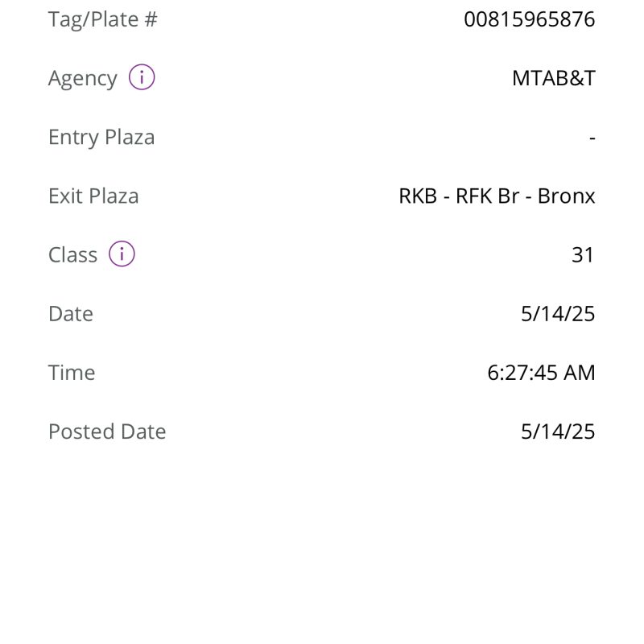The height and width of the screenshot is (644, 644).
Task: Select RKB - RFK Br - Bronx value
Action: [497, 196]
